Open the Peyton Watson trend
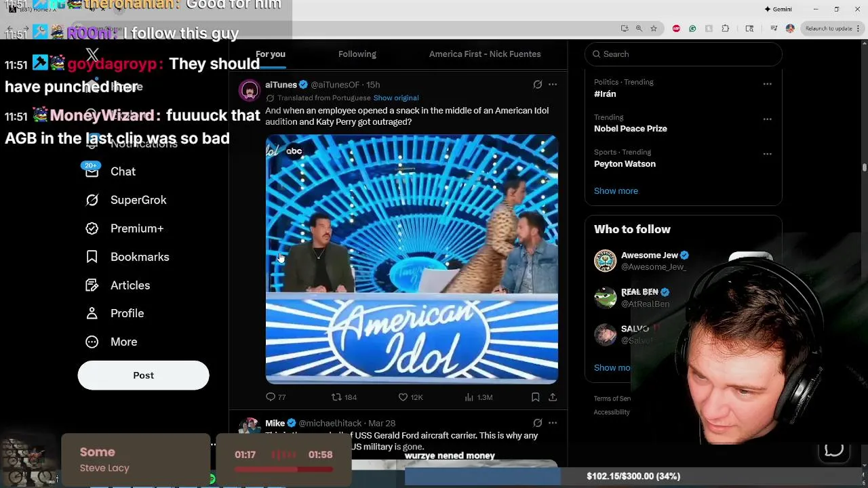 pos(625,164)
